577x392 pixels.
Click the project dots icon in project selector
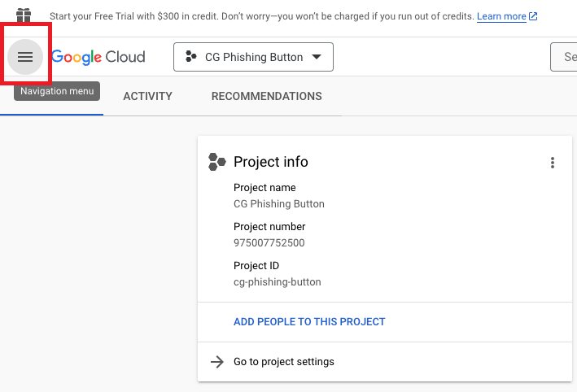(190, 57)
